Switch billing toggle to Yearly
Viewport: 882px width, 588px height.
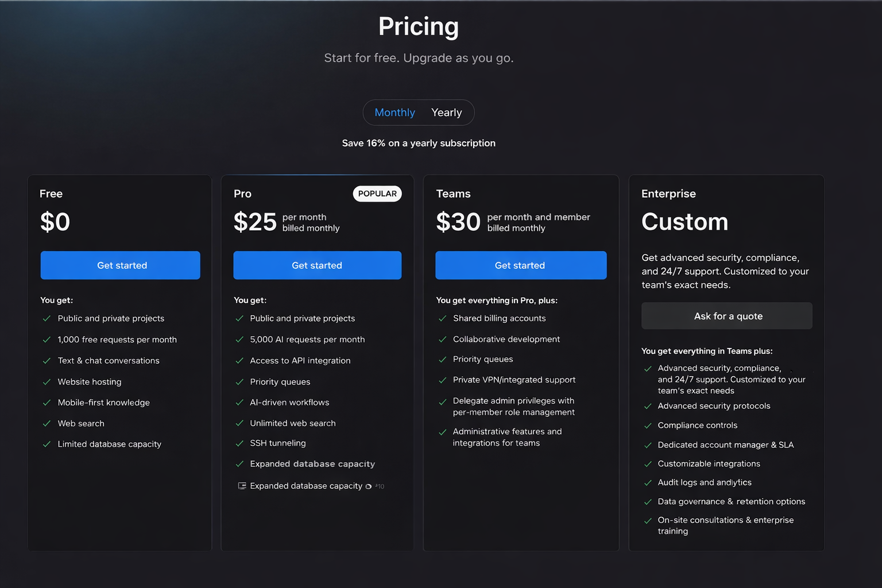tap(446, 113)
